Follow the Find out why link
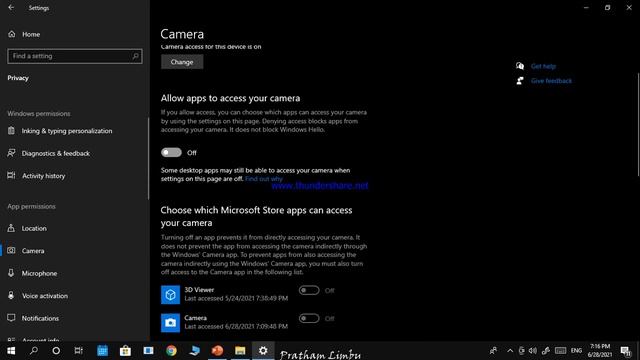640x360 pixels. (x=264, y=179)
